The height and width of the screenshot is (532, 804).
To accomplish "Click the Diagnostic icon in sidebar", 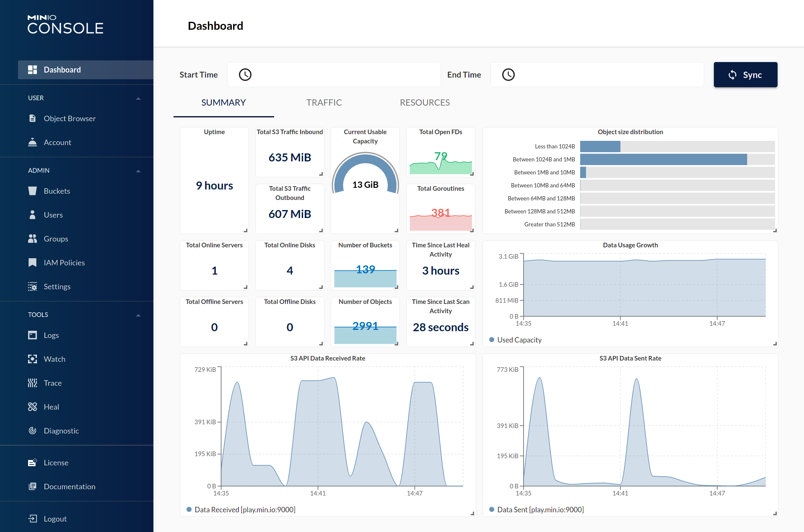I will click(x=32, y=431).
